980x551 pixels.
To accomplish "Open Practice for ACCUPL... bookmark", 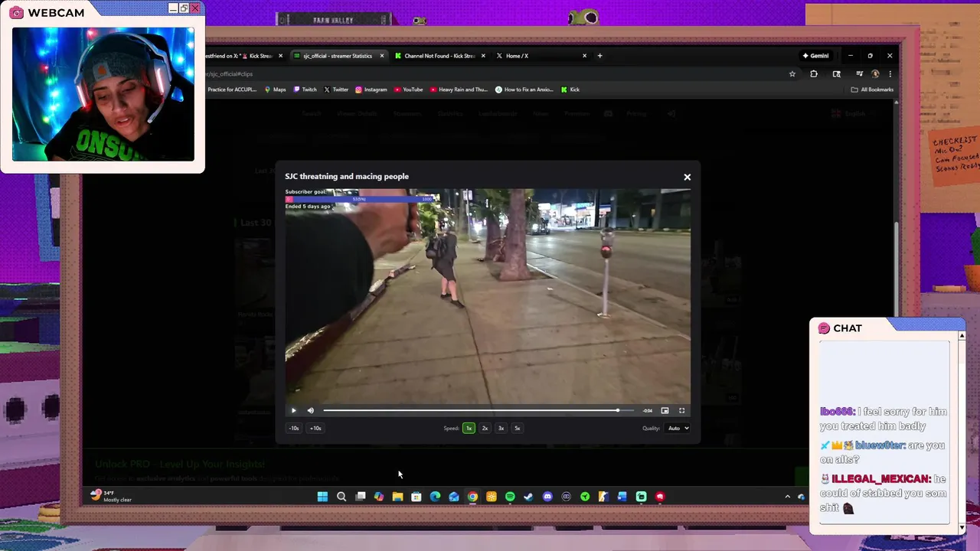I will pos(231,90).
